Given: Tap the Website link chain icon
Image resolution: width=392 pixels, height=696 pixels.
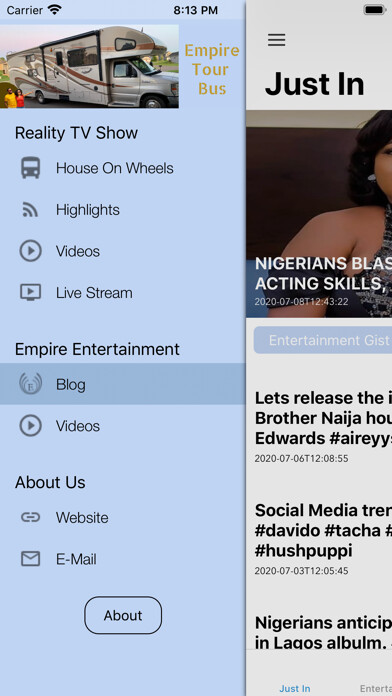Looking at the screenshot, I should (x=31, y=517).
